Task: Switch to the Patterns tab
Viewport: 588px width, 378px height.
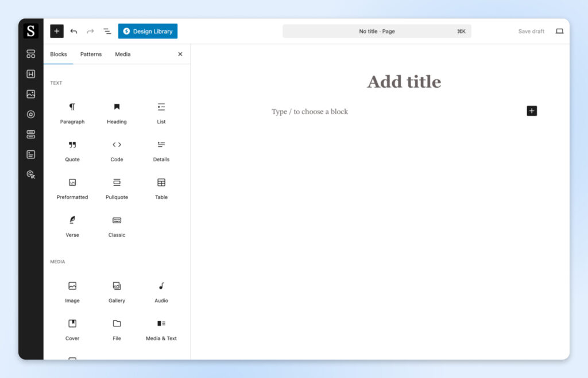Action: (91, 54)
